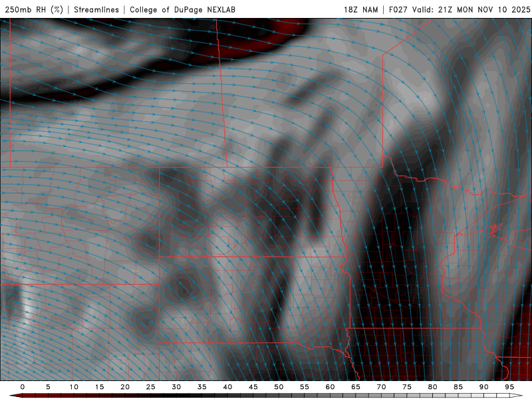Click 'College of DuPage NEXLAB' text

pos(182,9)
